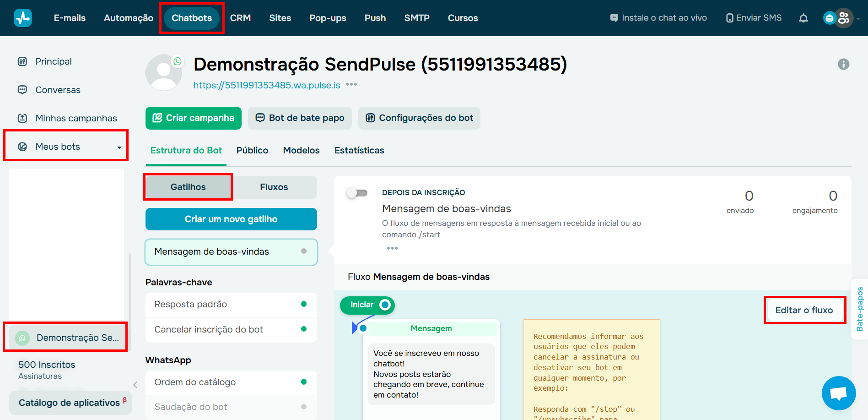Open the bot link 5511991353485.wa.pulse.is
The width and height of the screenshot is (868, 420).
266,84
